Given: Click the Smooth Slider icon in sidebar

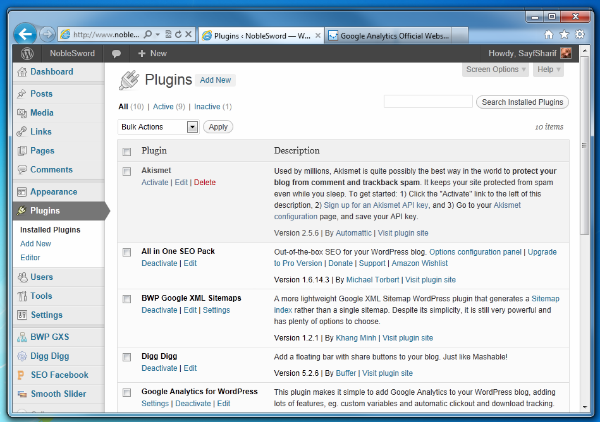Looking at the screenshot, I should pyautogui.click(x=22, y=394).
